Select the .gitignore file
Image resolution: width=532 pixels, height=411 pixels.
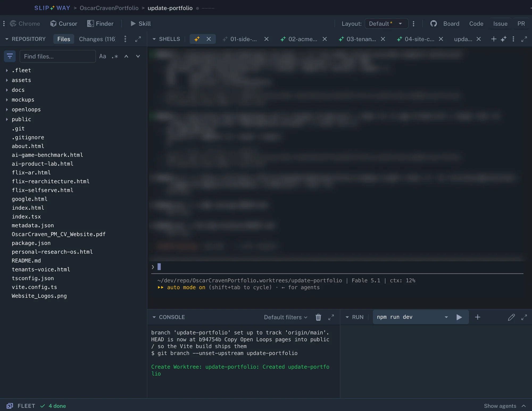coord(28,137)
